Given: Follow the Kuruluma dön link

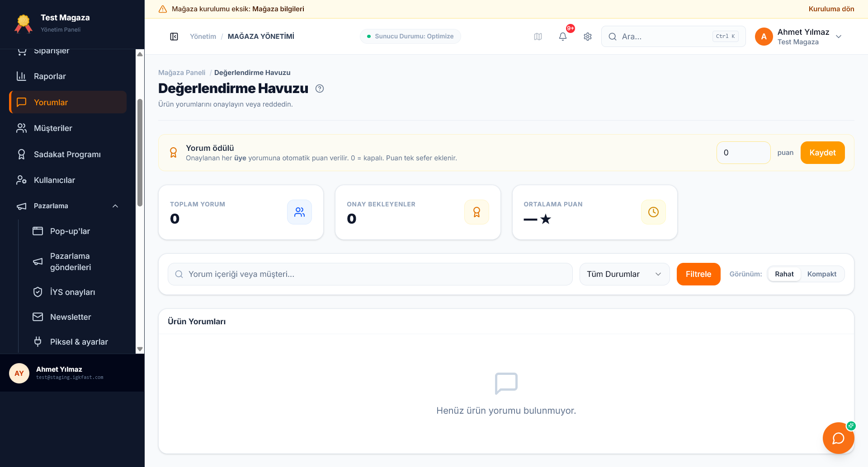Looking at the screenshot, I should pos(831,9).
